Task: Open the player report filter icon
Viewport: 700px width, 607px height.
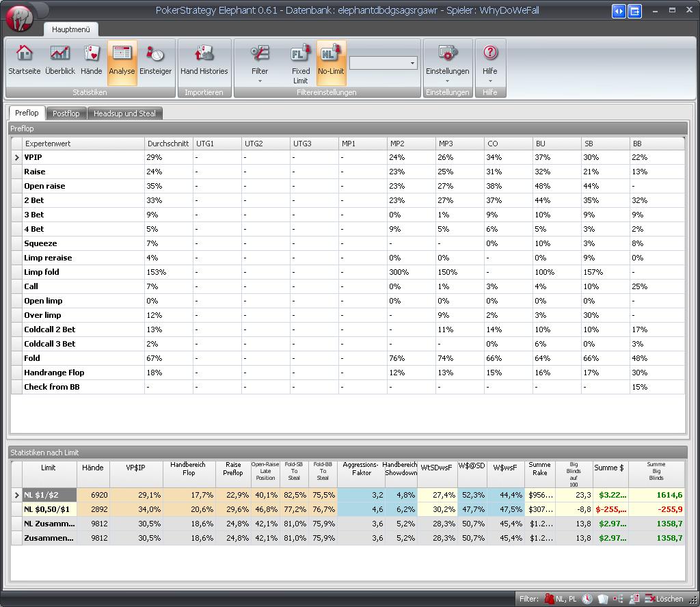Action: 634,599
